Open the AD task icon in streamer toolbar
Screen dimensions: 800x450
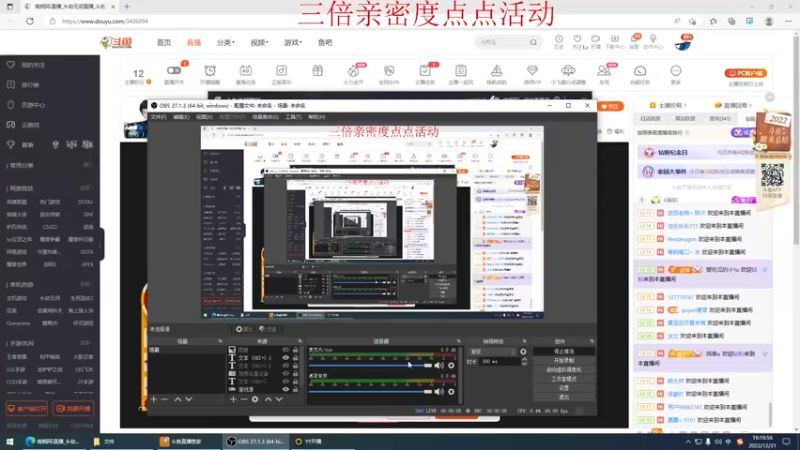tap(245, 70)
